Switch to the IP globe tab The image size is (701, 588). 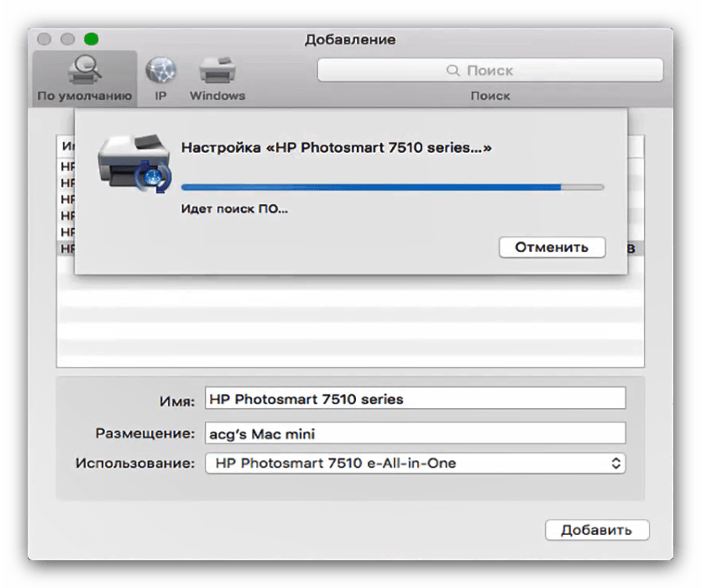[x=160, y=72]
